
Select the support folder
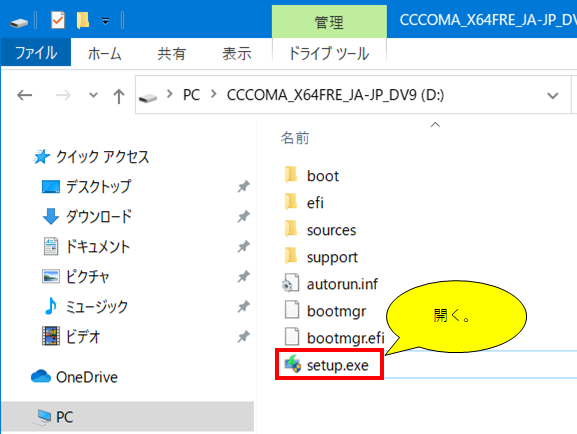tap(332, 257)
